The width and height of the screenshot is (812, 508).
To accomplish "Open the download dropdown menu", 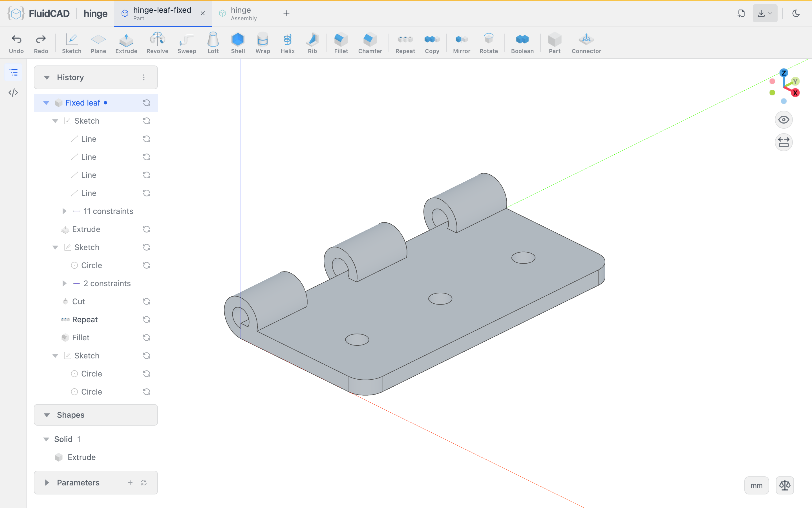I will [x=765, y=14].
